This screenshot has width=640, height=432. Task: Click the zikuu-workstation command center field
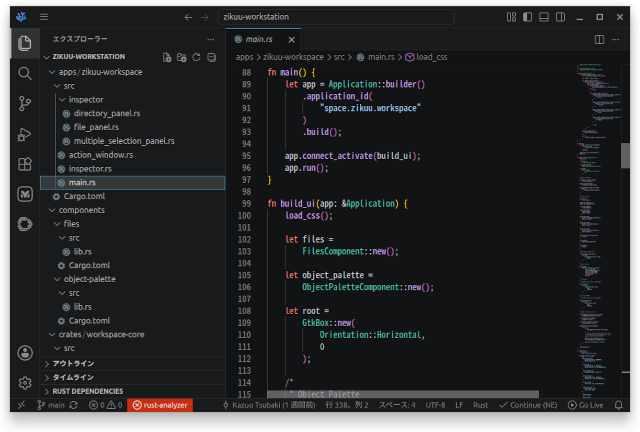tap(336, 17)
